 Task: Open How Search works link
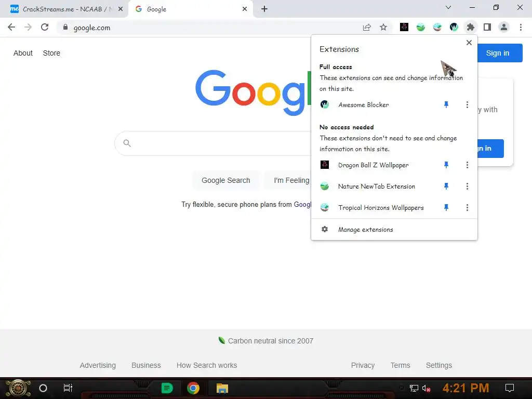207,365
